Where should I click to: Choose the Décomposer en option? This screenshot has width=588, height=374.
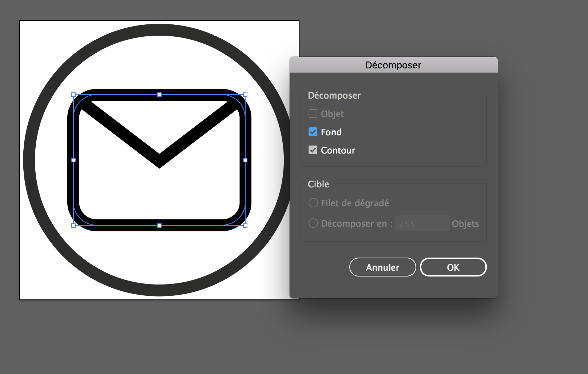click(x=313, y=223)
